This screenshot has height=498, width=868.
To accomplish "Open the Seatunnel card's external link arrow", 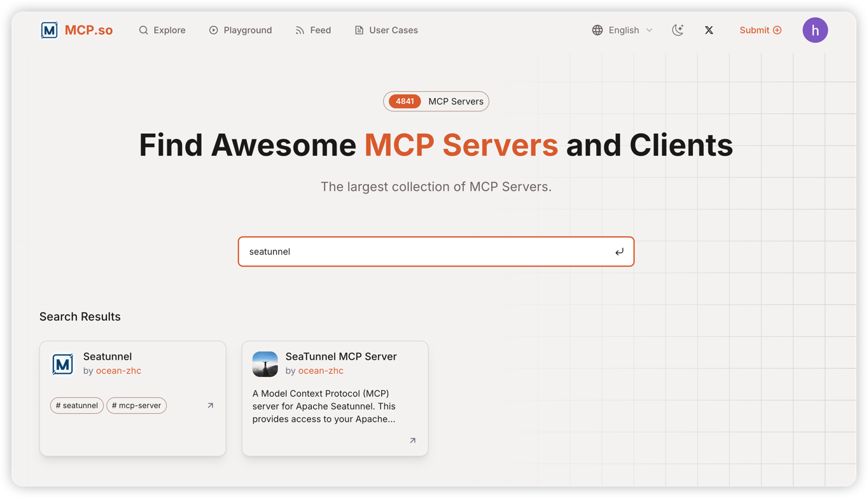I will tap(209, 405).
